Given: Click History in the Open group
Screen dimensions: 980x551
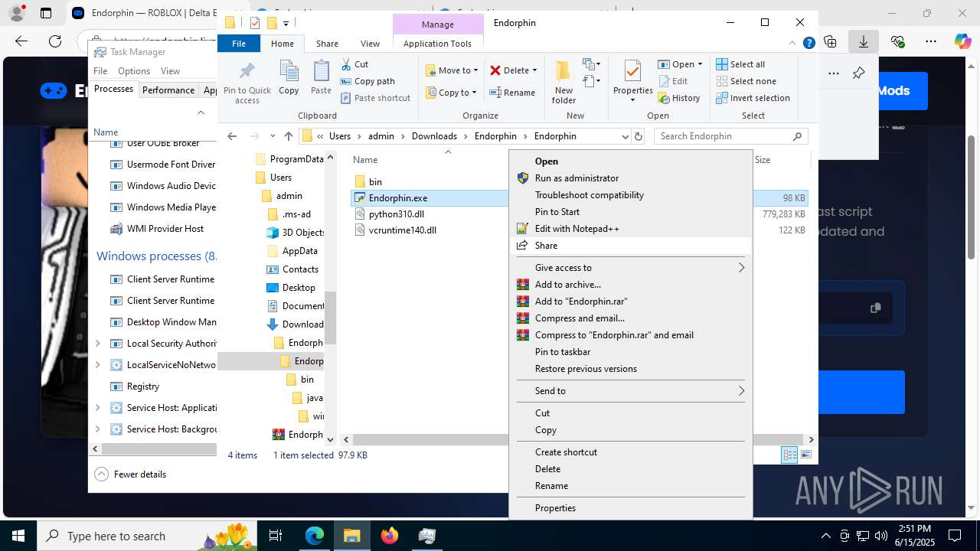Looking at the screenshot, I should (679, 98).
